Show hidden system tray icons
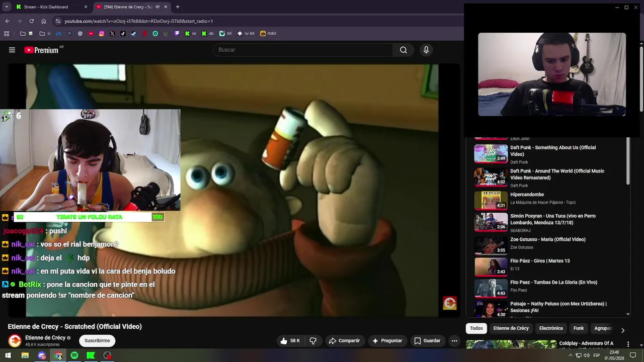Image resolution: width=644 pixels, height=362 pixels. point(571,355)
